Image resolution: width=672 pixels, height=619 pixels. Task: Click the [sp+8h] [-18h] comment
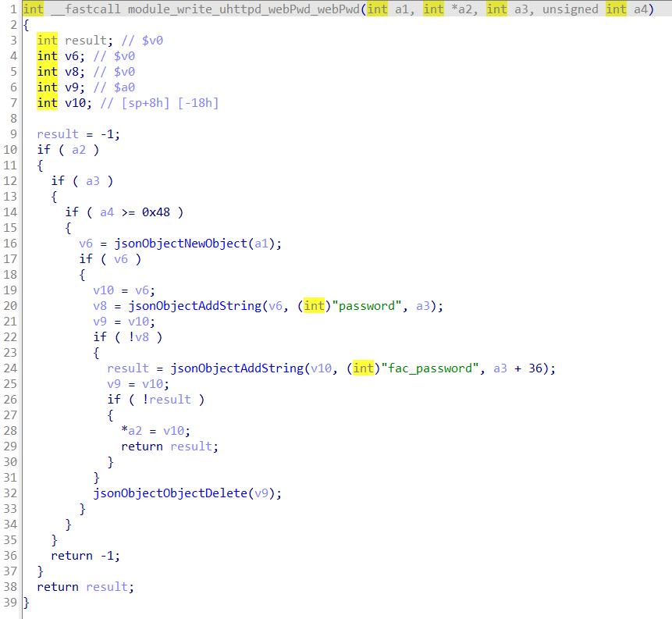[159, 103]
